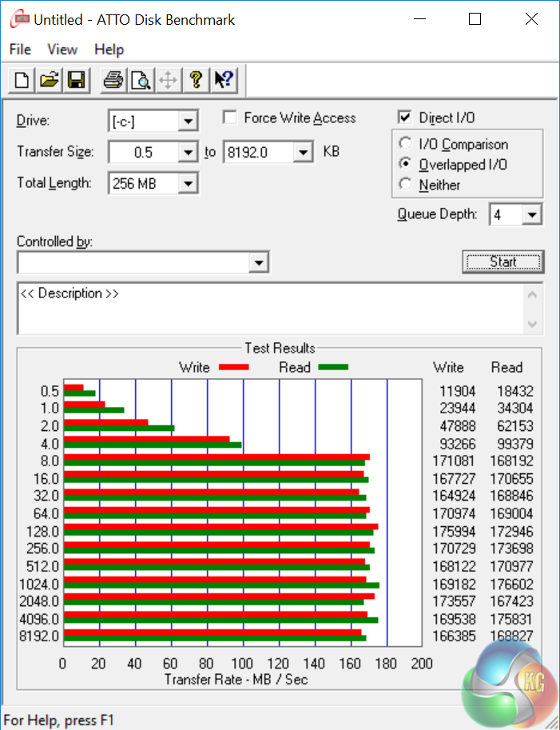Expand the maximum Transfer Size 8192.0 dropdown
The width and height of the screenshot is (560, 730).
coord(303,152)
